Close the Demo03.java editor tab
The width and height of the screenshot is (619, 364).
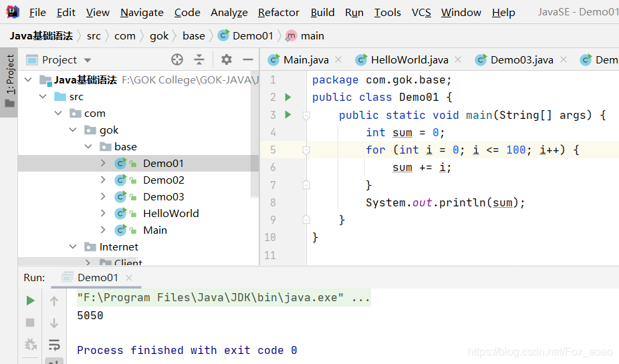tap(564, 59)
